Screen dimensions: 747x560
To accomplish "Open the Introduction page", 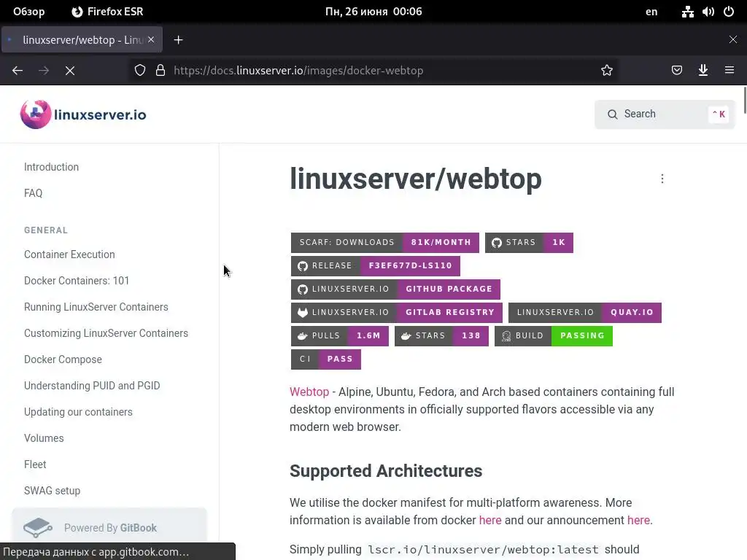I will (x=52, y=167).
